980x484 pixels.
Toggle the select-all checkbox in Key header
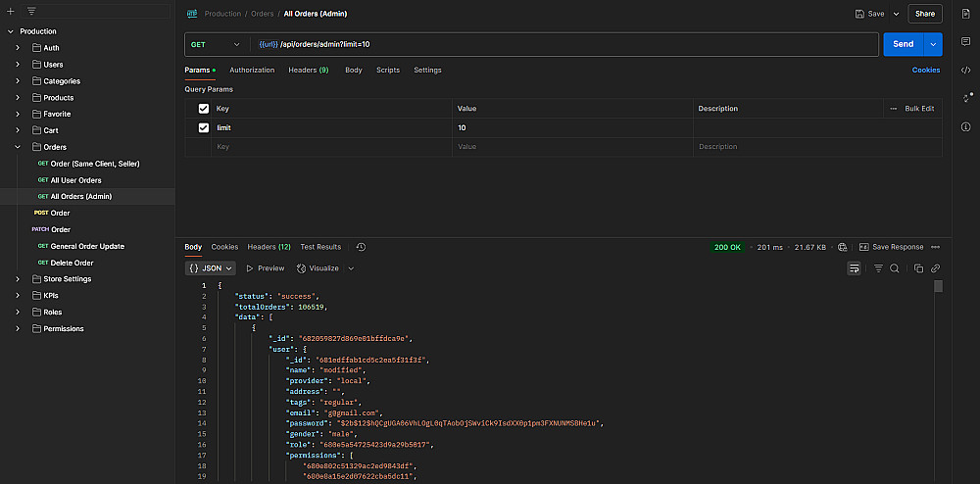(204, 109)
